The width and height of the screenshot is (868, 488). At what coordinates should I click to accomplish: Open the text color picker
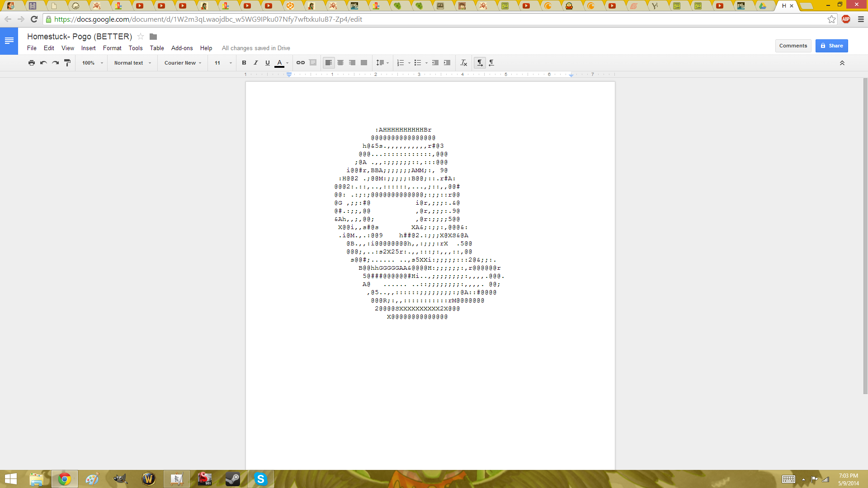[x=282, y=63]
